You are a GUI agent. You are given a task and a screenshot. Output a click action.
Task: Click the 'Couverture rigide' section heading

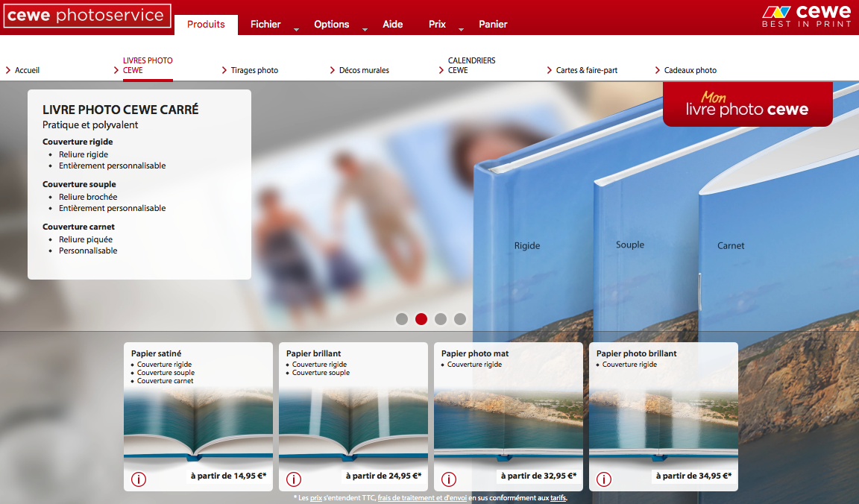pos(78,142)
